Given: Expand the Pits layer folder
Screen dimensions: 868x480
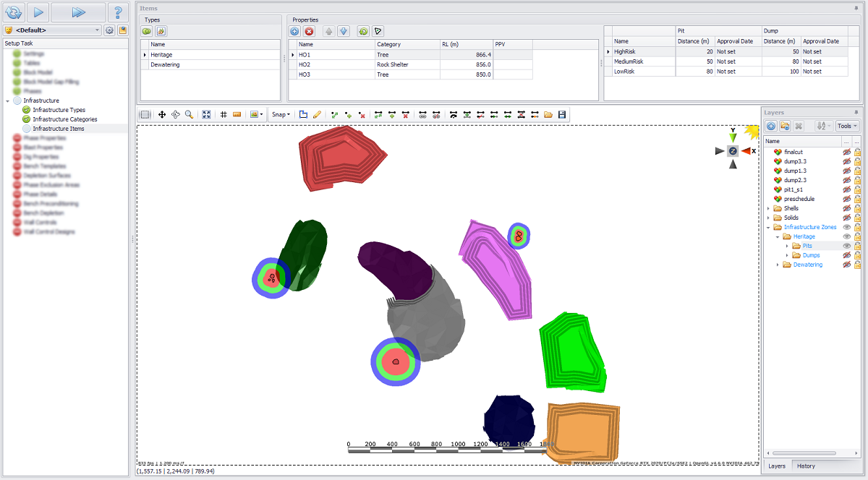Looking at the screenshot, I should point(787,246).
